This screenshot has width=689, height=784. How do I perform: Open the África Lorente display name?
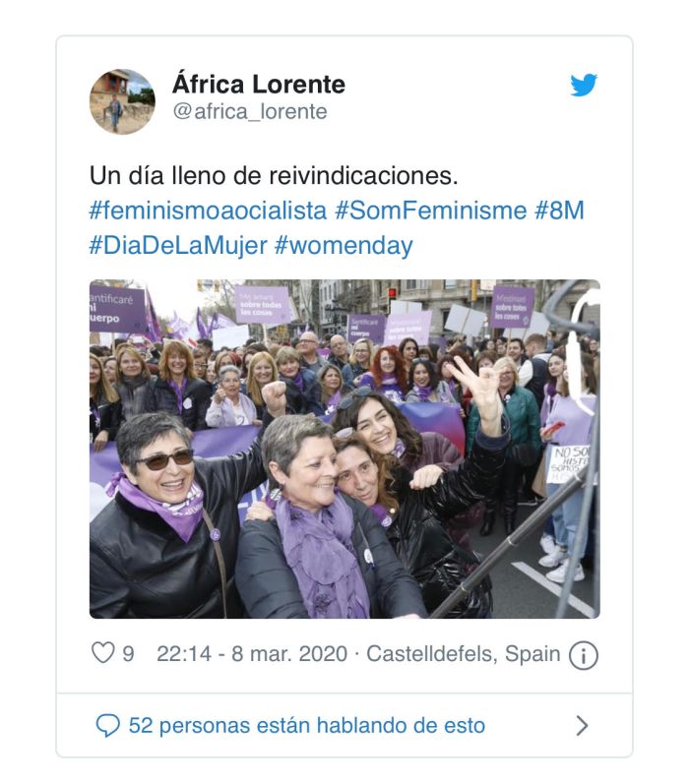pos(259,84)
